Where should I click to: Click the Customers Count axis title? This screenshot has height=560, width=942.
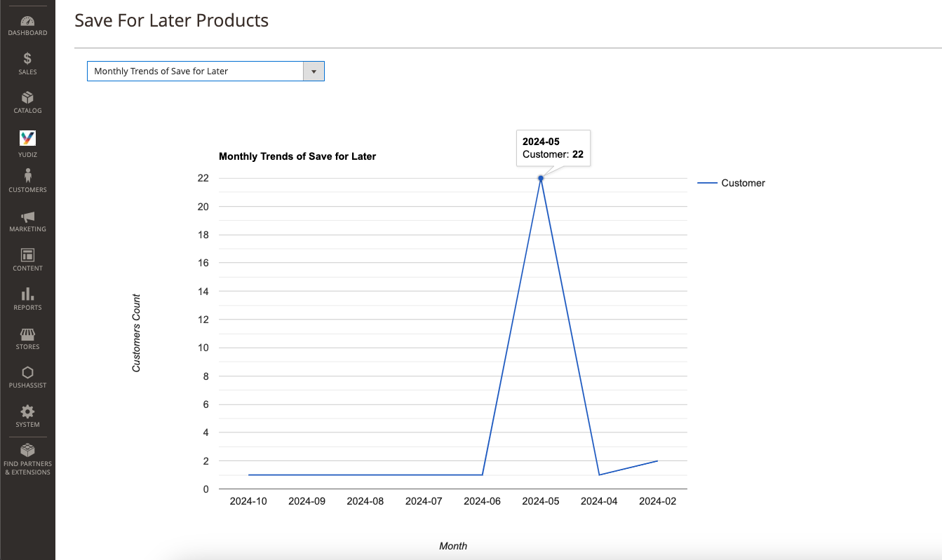[137, 333]
